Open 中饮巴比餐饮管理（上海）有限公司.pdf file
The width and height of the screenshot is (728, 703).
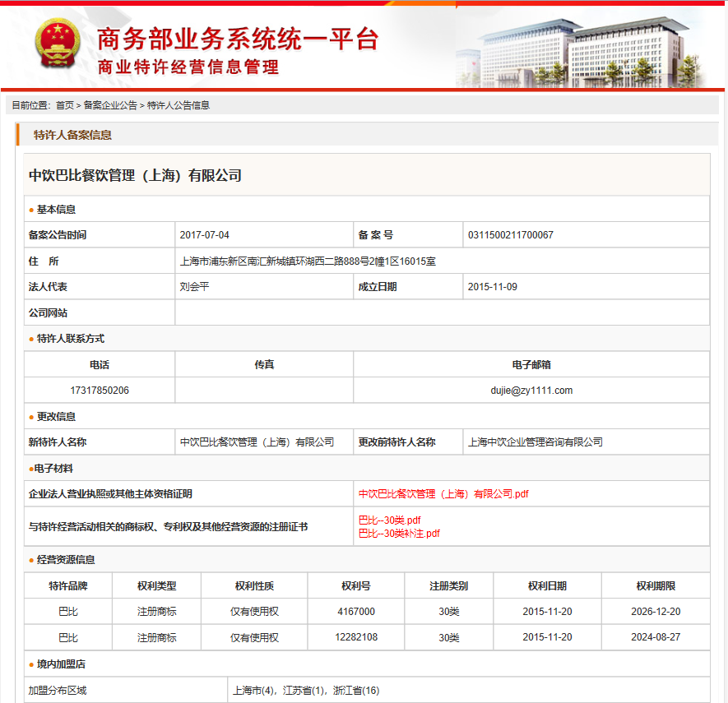tap(443, 493)
